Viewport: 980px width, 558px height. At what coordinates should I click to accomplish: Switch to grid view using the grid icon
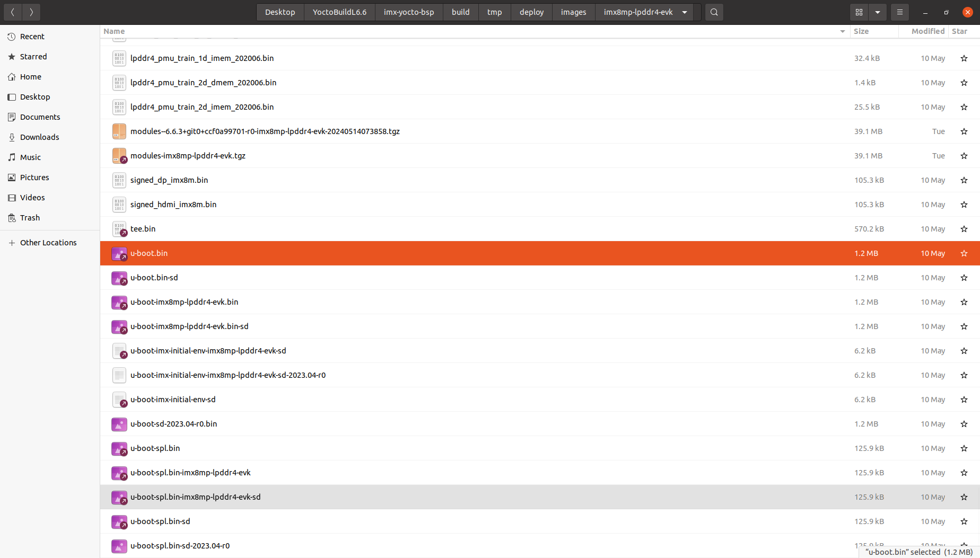click(859, 12)
